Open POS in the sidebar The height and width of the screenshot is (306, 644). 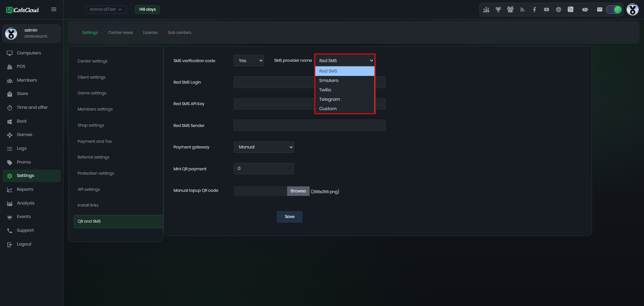click(32, 67)
